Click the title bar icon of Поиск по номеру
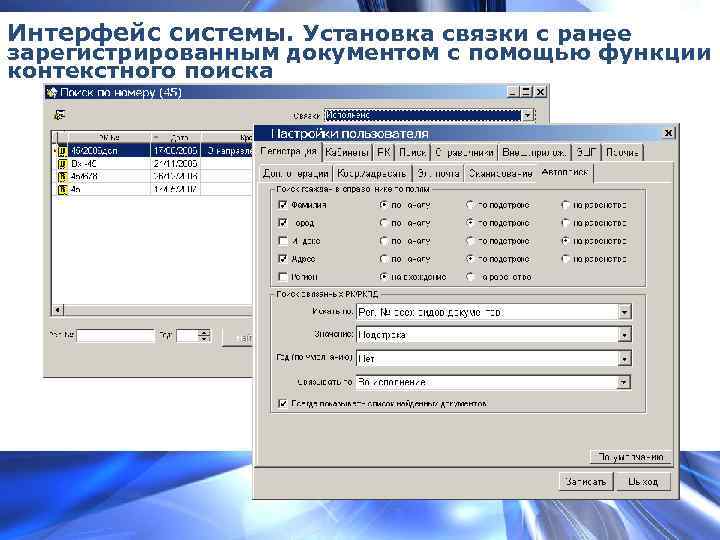Screen dimensions: 720x540 coord(52,92)
